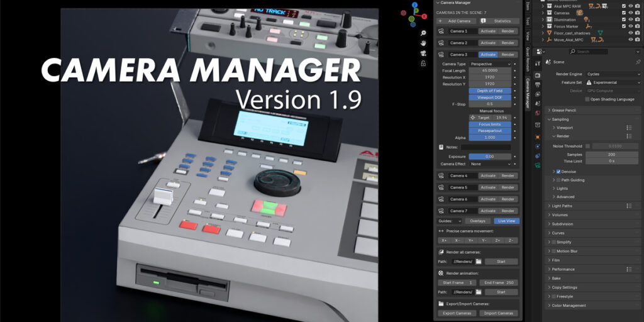Viewport: 644px width, 322px height.
Task: Open the Tool properties tab icon
Action: 538,64
